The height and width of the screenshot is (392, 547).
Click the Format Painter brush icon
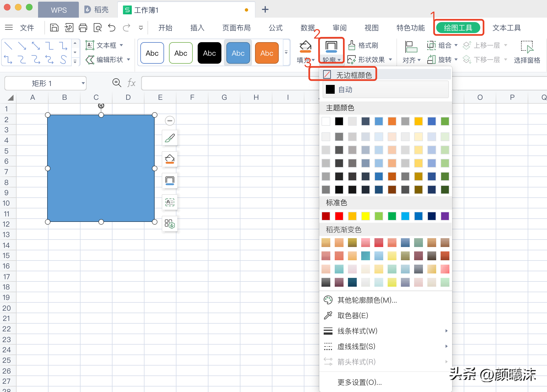pyautogui.click(x=352, y=45)
